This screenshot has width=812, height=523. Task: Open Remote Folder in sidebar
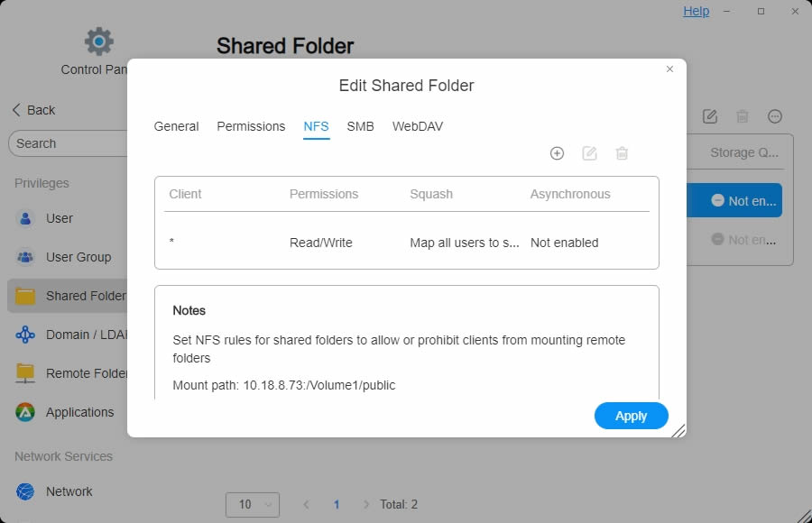pyautogui.click(x=86, y=373)
